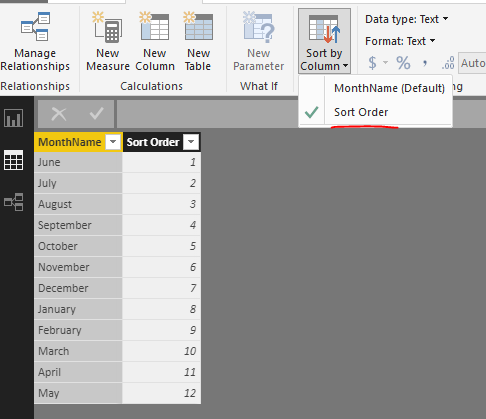Click sort order value 4
The width and height of the screenshot is (486, 419).
[x=162, y=225]
